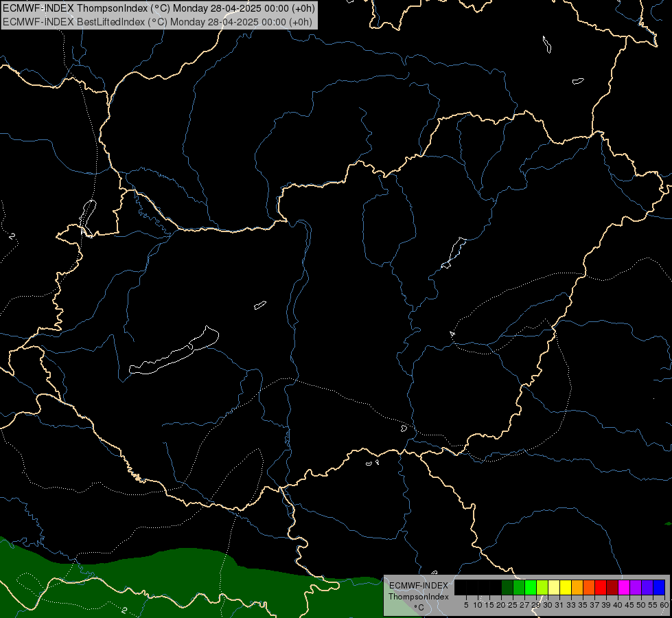Click the legend tick value 55
The height and width of the screenshot is (618, 672).
[653, 605]
